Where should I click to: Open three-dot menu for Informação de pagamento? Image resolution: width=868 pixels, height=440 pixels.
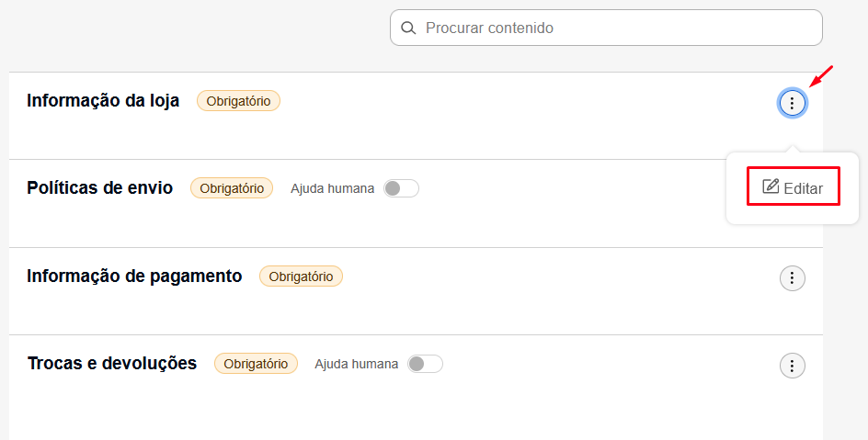pos(793,278)
